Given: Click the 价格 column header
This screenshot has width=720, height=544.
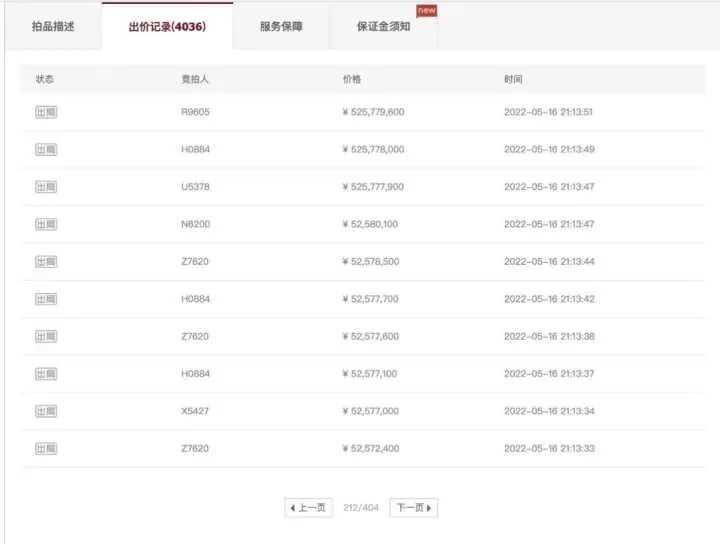Looking at the screenshot, I should (352, 79).
